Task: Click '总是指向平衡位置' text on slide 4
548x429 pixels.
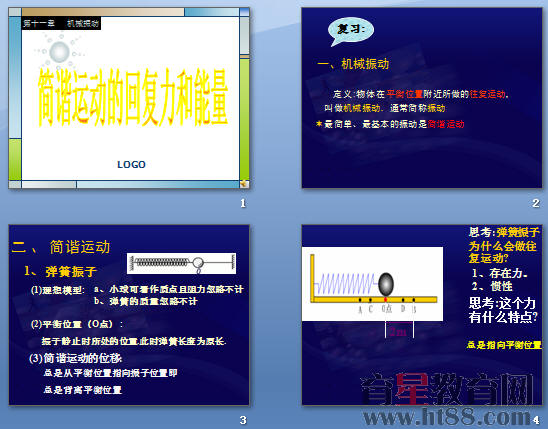Action: 504,345
